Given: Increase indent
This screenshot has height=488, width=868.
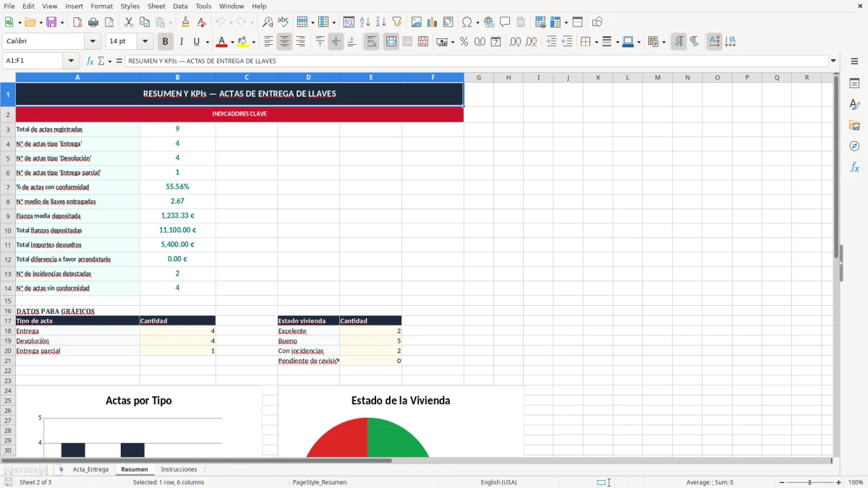Looking at the screenshot, I should [x=551, y=42].
